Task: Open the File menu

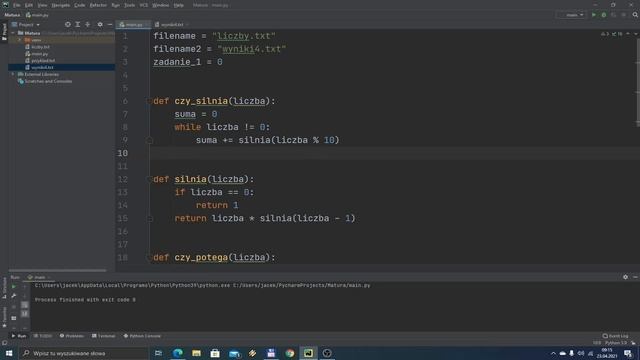Action: [x=17, y=5]
